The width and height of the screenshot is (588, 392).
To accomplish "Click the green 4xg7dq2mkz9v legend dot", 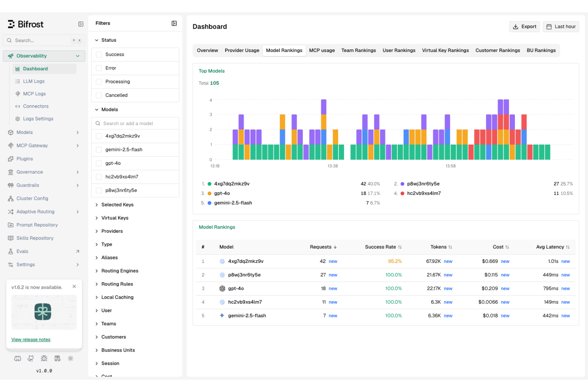I will click(209, 184).
